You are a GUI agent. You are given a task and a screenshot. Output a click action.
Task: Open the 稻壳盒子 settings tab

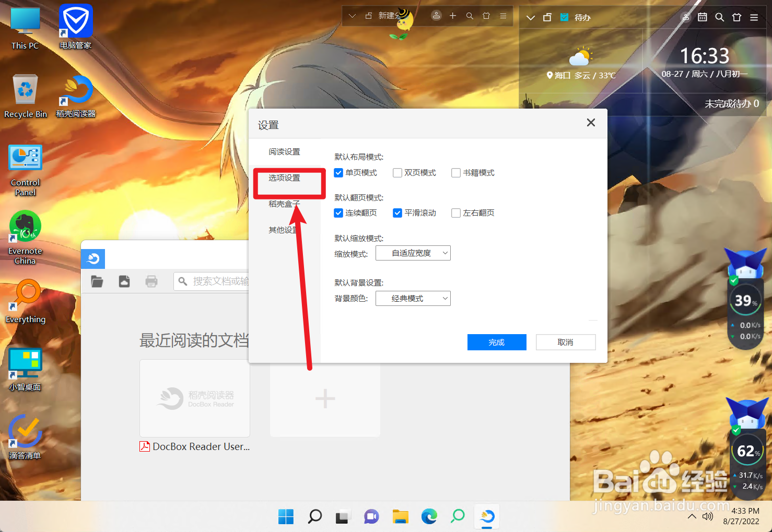284,204
